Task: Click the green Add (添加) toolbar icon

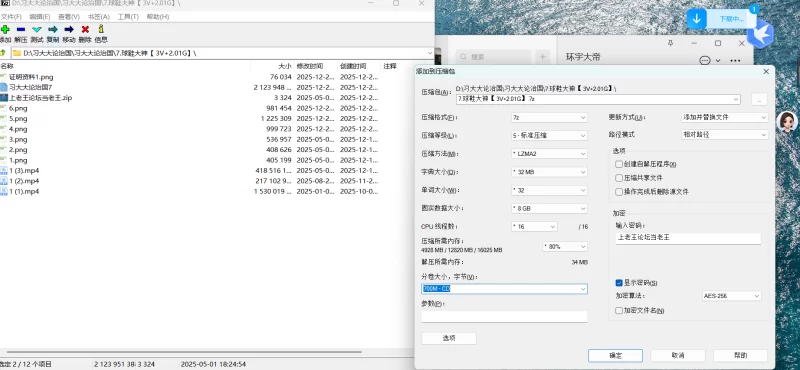Action: coord(5,30)
